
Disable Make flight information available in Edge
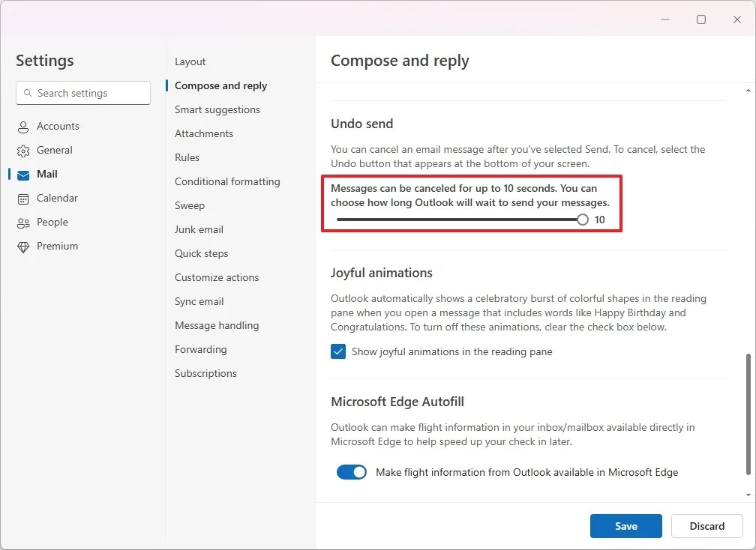pos(352,472)
